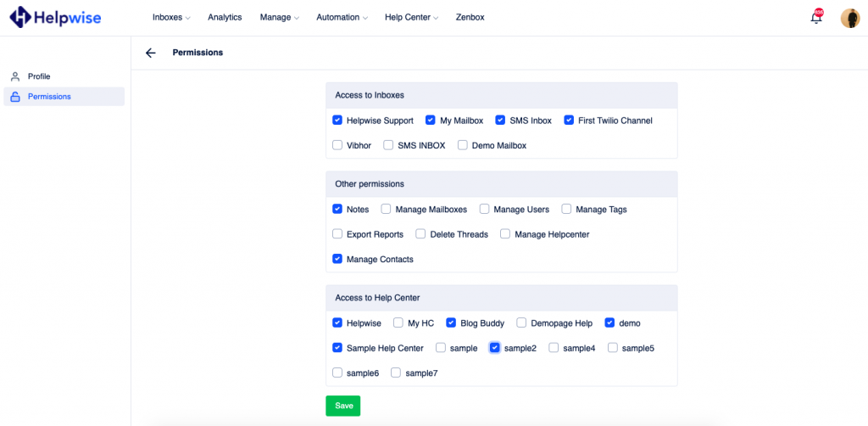868x426 pixels.
Task: Expand the Inboxes dropdown menu
Action: 170,17
